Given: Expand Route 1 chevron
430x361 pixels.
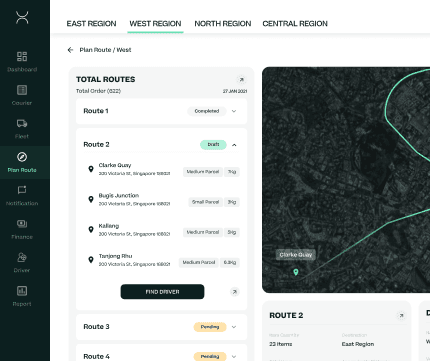Looking at the screenshot, I should point(234,111).
